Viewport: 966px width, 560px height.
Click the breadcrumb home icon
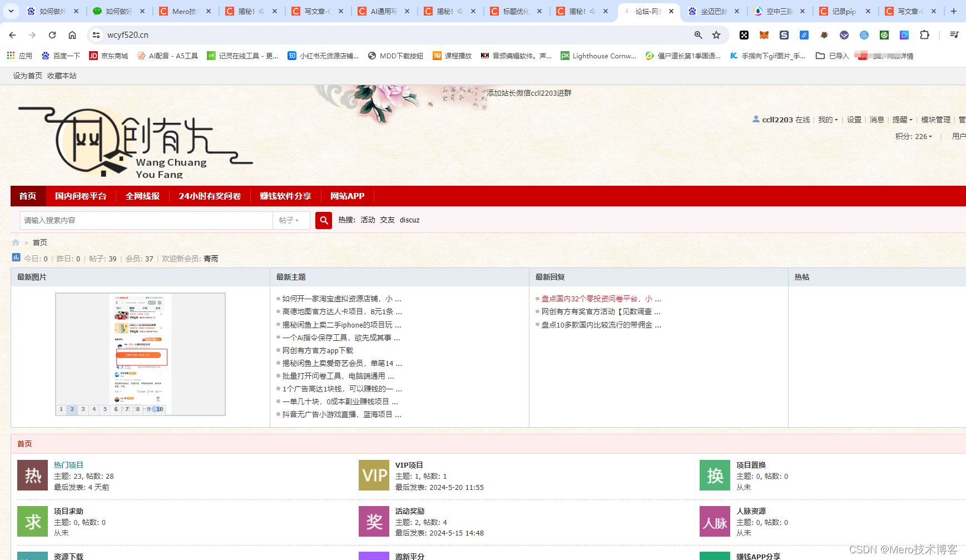point(16,242)
